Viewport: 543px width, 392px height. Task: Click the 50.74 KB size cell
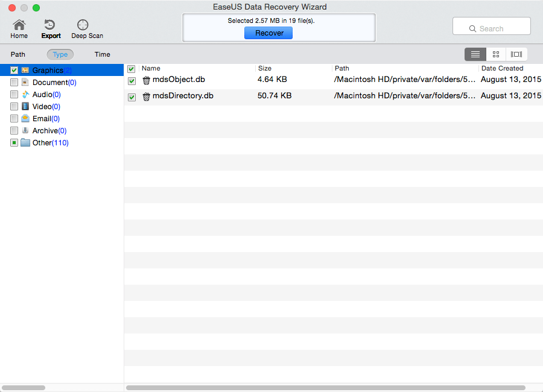click(x=275, y=95)
